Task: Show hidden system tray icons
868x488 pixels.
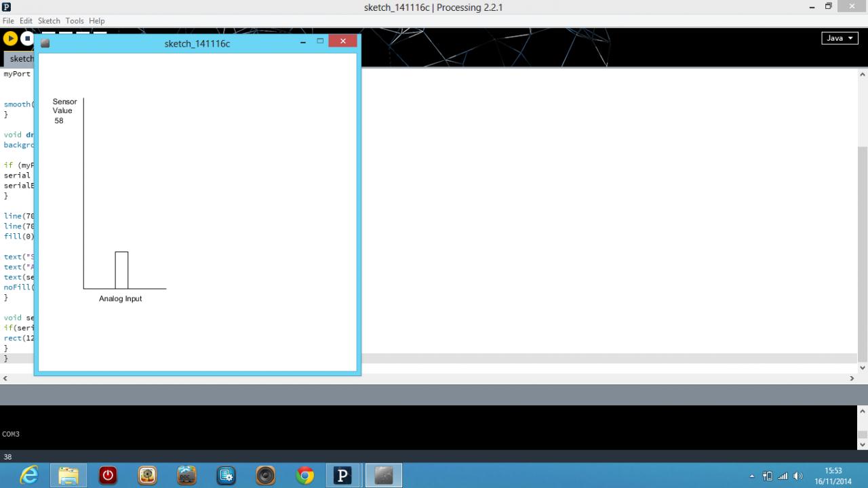Action: point(751,476)
